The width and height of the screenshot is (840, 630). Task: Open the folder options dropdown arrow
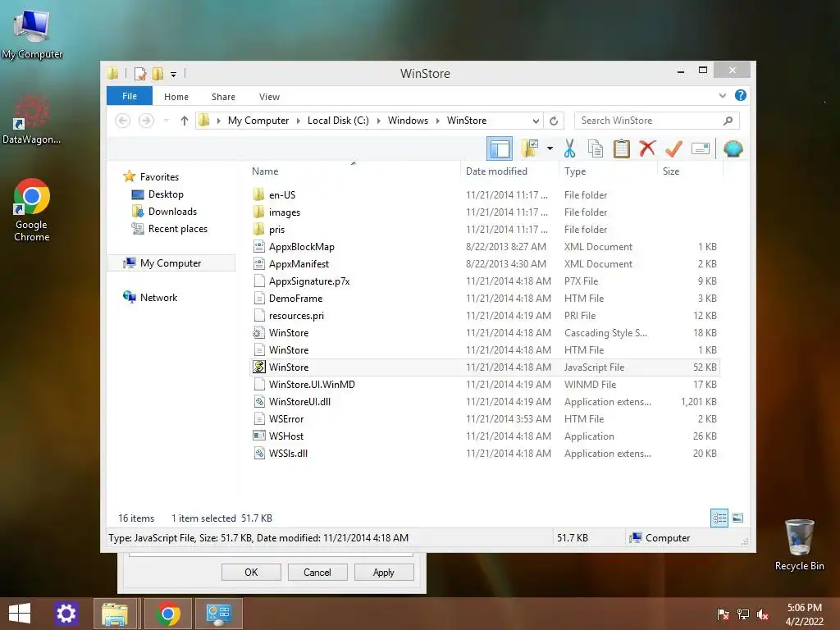point(550,148)
